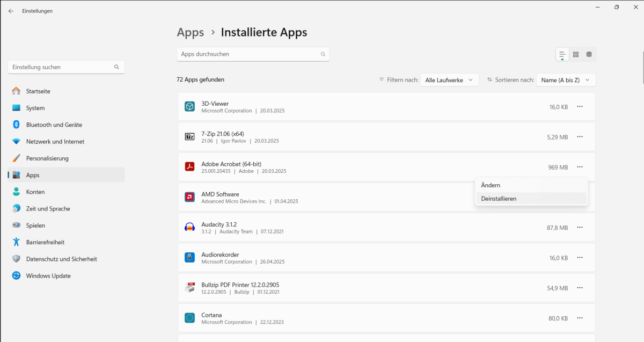Click the 54,9 MB size value

(557, 288)
